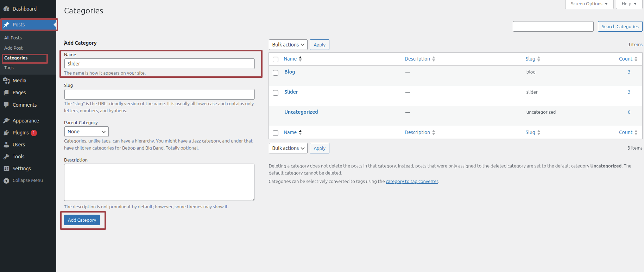This screenshot has width=644, height=272.
Task: Click the Plugins plug icon
Action: [x=6, y=133]
